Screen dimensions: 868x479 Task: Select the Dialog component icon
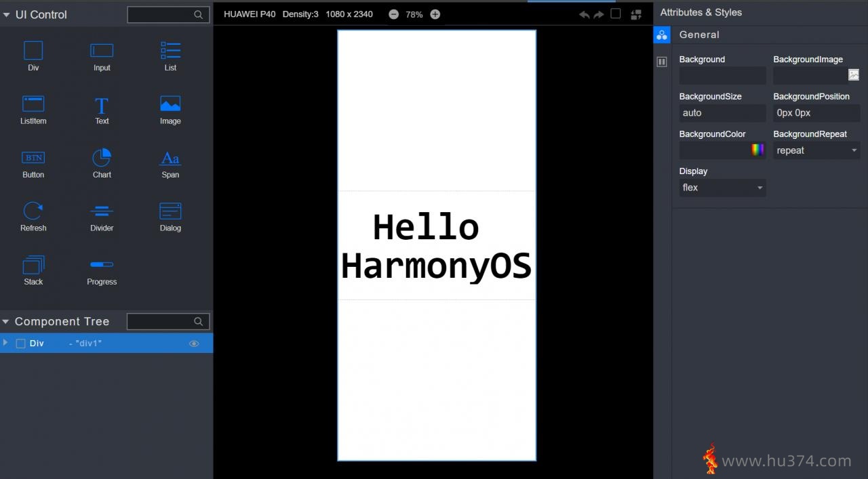(170, 211)
